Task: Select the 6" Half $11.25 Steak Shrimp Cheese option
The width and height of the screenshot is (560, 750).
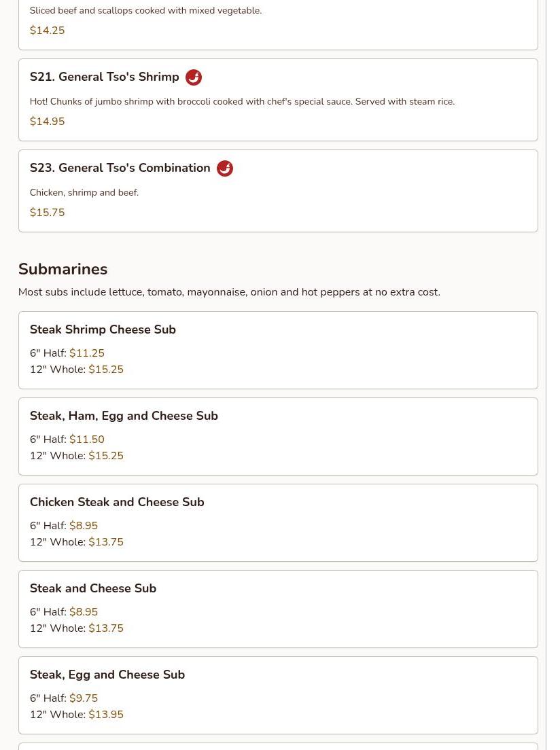Action: point(87,353)
